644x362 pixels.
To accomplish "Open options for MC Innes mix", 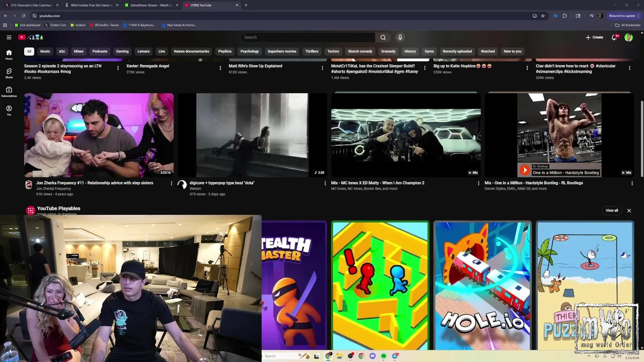I will (478, 184).
